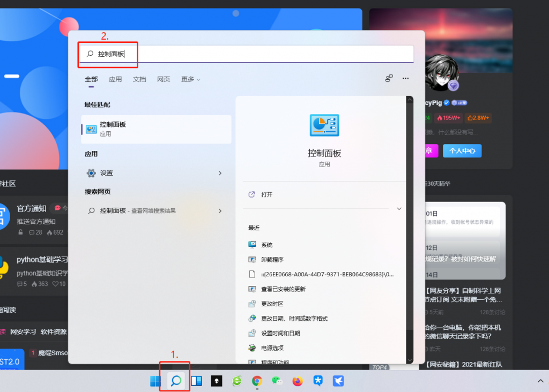Click 软件资源 tag on background page
This screenshot has width=549, height=392.
tap(54, 331)
